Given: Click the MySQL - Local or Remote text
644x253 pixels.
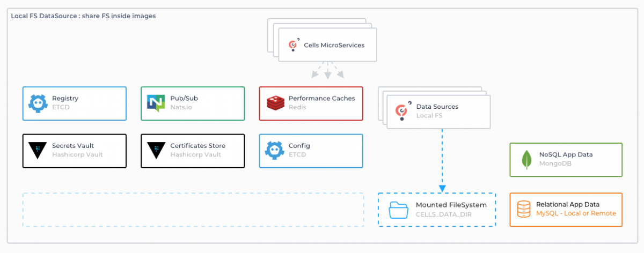Looking at the screenshot, I should tap(576, 213).
